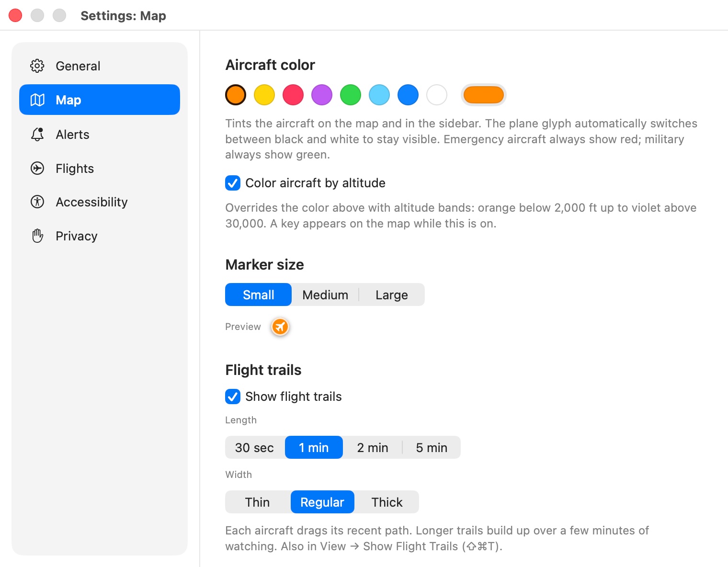Open the Flights settings section
Image resolution: width=728 pixels, height=567 pixels.
pyautogui.click(x=100, y=169)
